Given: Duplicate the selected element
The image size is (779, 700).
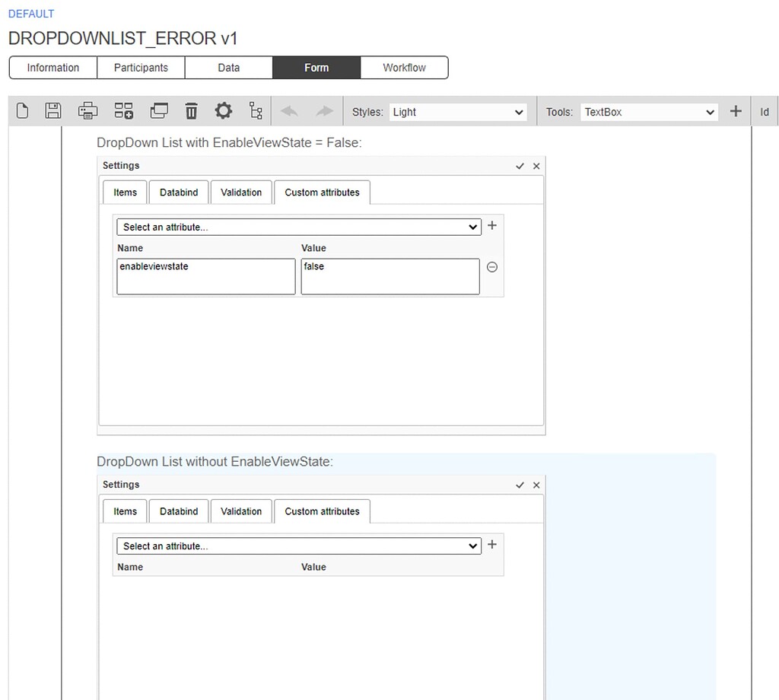Looking at the screenshot, I should pyautogui.click(x=158, y=110).
